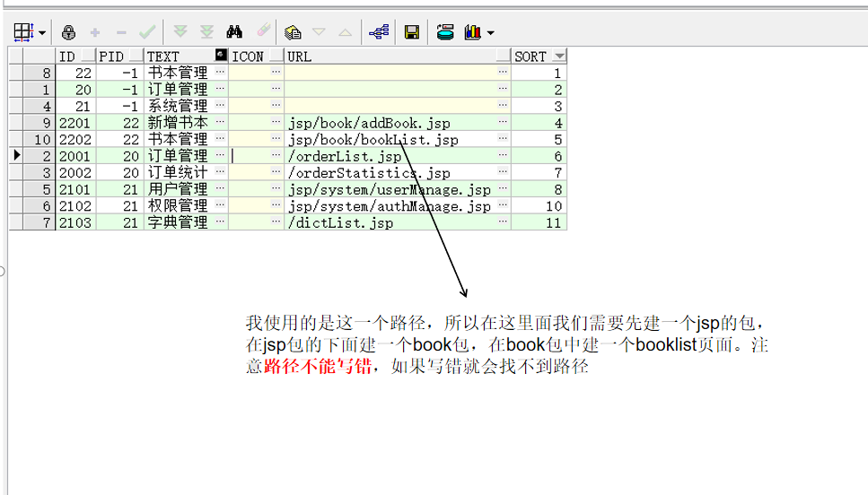Click the previous record up triangle
This screenshot has width=868, height=495.
coord(345,32)
